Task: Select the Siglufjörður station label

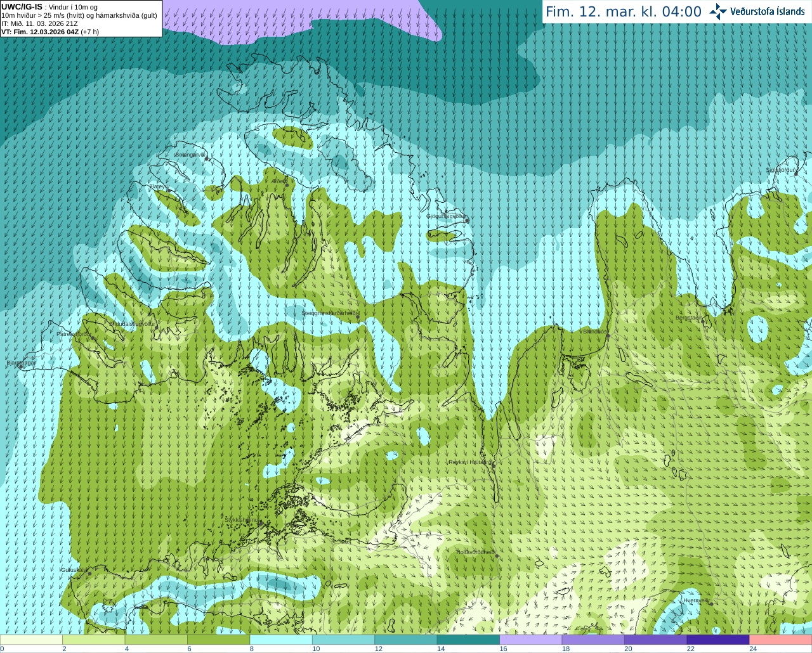Action: [x=780, y=170]
